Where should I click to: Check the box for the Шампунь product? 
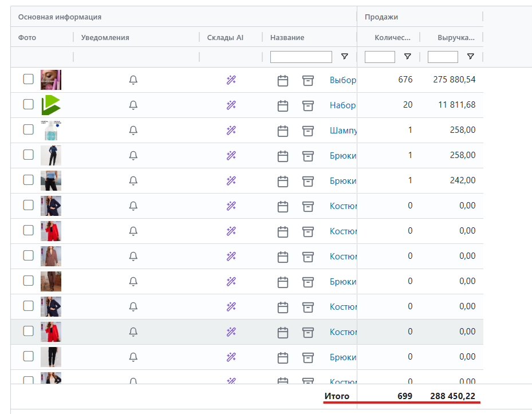[28, 129]
